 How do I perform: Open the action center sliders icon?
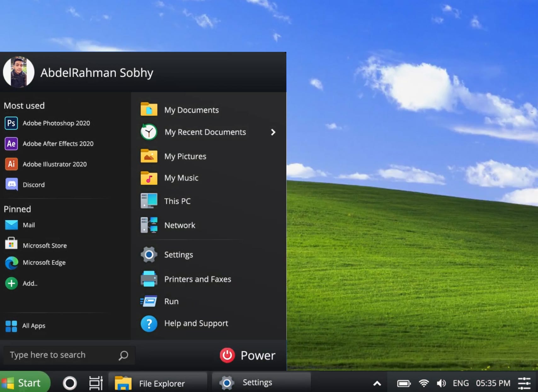coord(524,383)
